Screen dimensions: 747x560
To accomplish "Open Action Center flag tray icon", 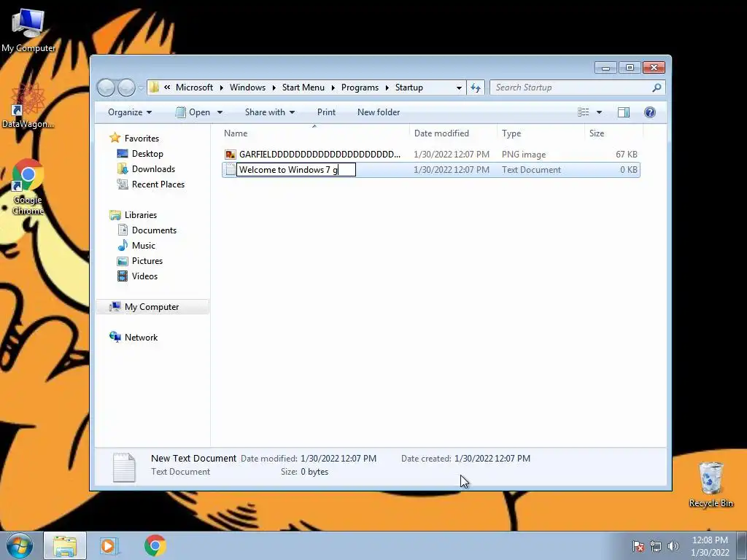I will pyautogui.click(x=638, y=545).
